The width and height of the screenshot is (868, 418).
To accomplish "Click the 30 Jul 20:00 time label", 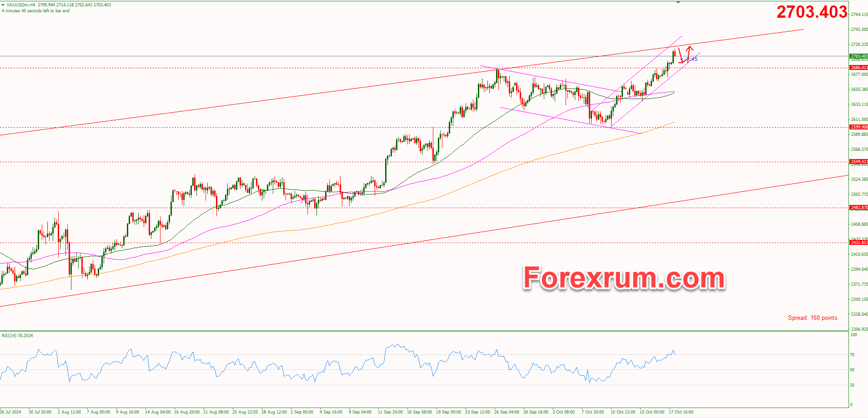I will click(x=40, y=412).
